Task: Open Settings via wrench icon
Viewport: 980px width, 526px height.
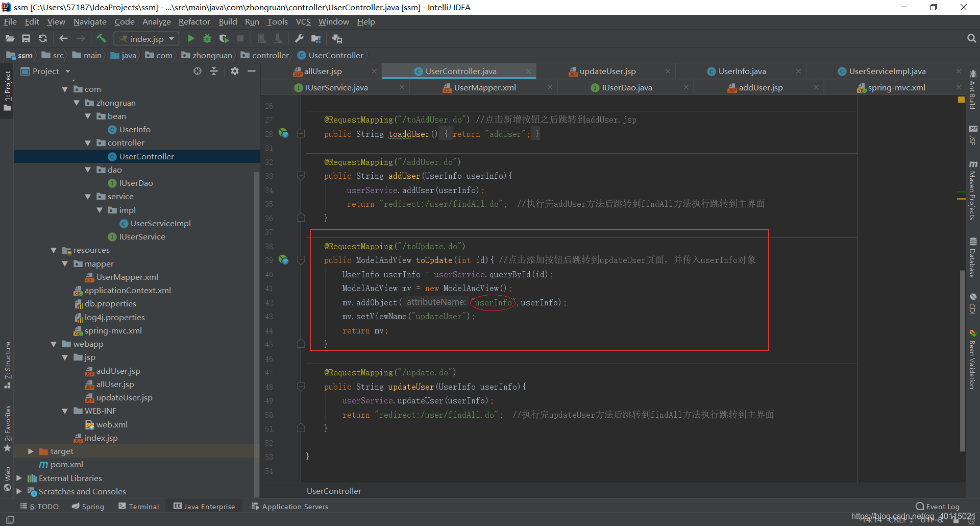Action: [x=299, y=39]
